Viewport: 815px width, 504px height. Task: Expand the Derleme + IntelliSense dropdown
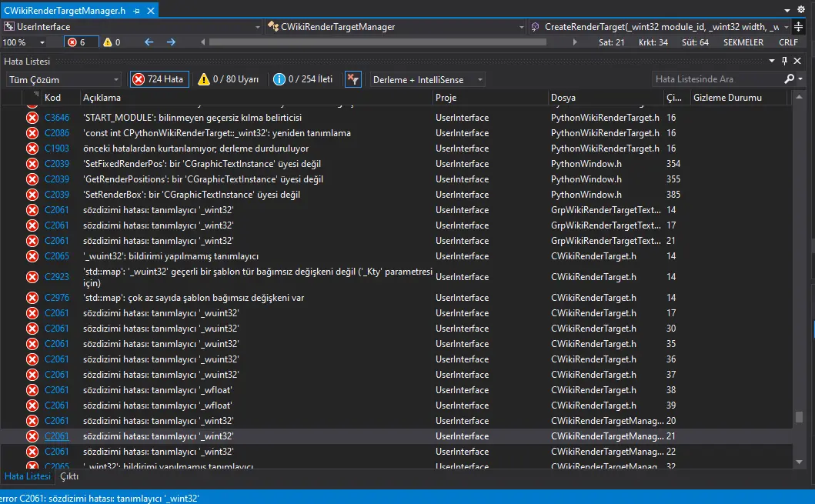click(427, 79)
